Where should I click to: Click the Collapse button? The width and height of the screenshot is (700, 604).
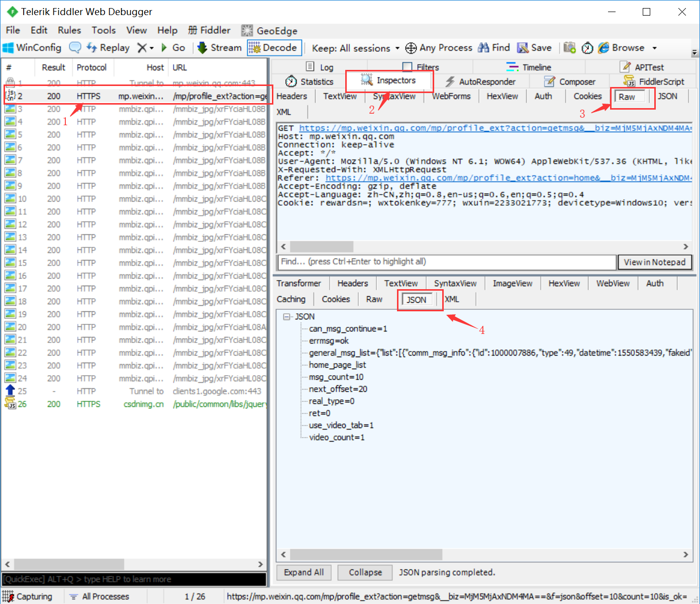click(x=365, y=572)
